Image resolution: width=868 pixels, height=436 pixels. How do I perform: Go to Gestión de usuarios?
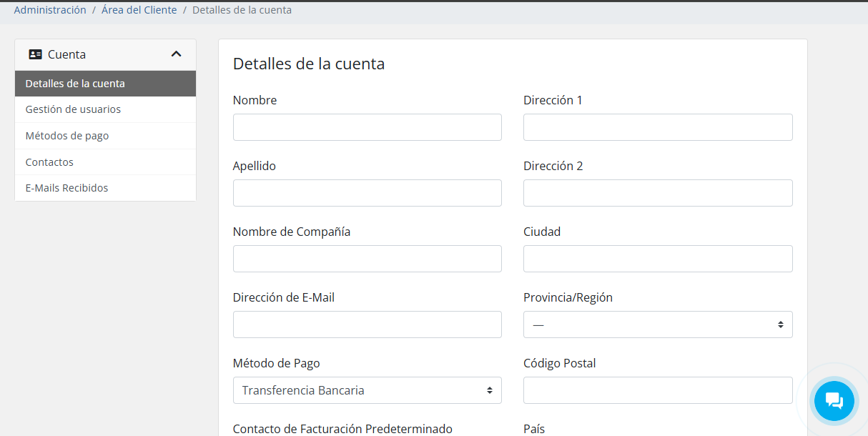pyautogui.click(x=73, y=109)
